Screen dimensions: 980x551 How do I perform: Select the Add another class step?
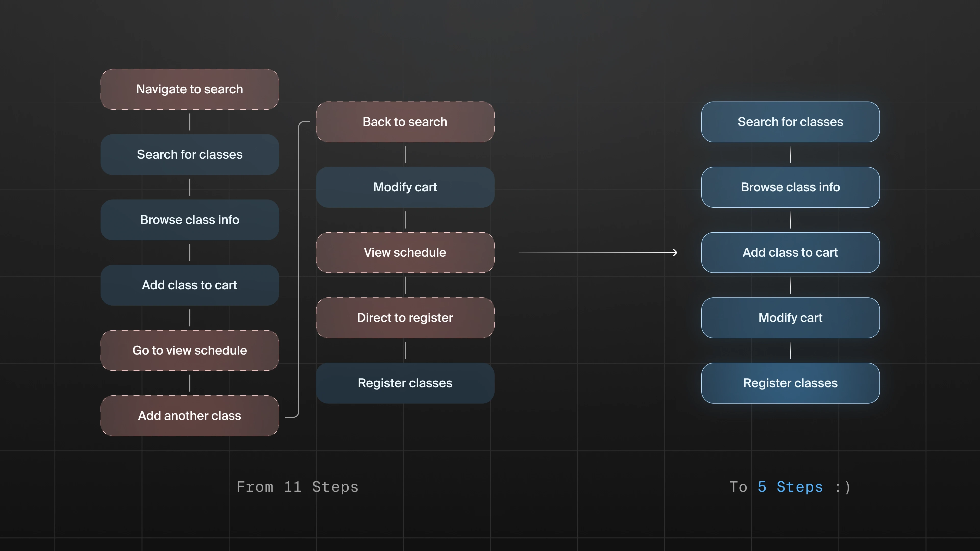pyautogui.click(x=189, y=416)
